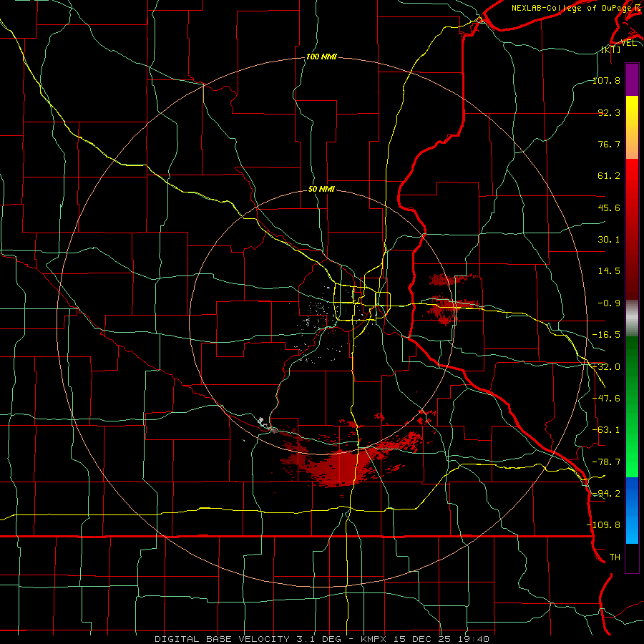
Task: Click the [KT] units label
Action: coord(611,49)
